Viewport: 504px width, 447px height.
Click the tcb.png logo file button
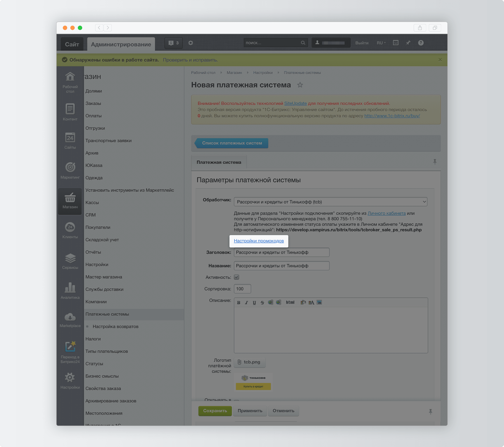(x=250, y=362)
